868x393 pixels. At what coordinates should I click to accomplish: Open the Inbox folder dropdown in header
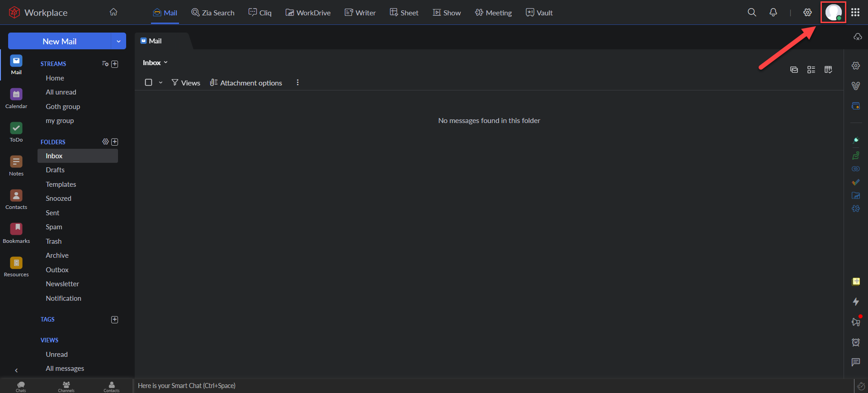[155, 63]
